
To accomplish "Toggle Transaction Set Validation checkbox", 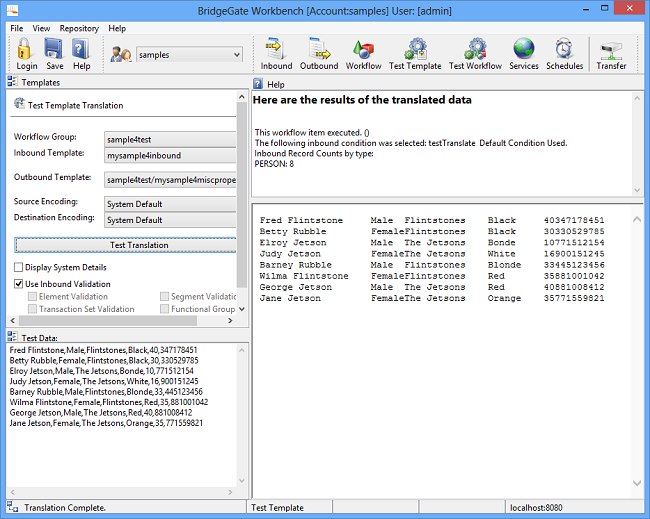I will tap(32, 309).
